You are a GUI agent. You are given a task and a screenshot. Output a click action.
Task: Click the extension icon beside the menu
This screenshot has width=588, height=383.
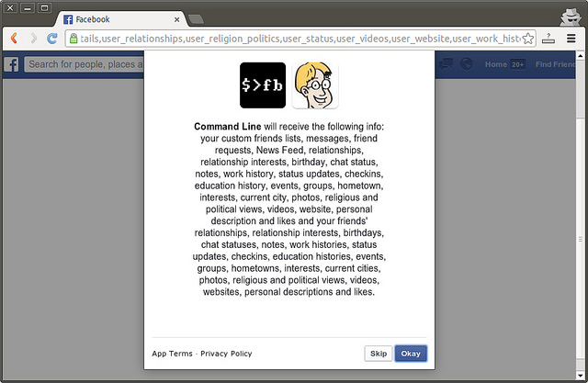click(x=548, y=39)
